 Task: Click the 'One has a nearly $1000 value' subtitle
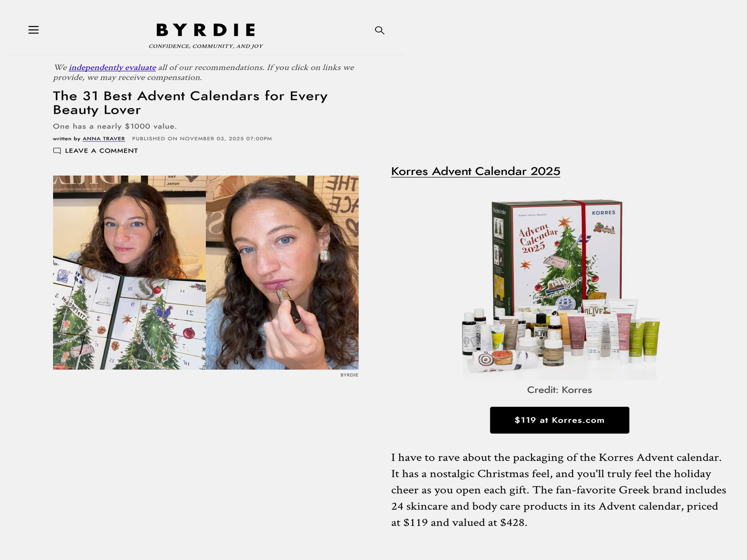click(x=115, y=126)
